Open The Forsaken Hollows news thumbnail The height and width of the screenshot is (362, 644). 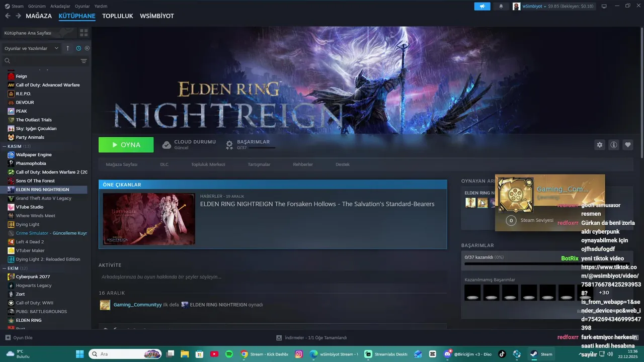[149, 219]
